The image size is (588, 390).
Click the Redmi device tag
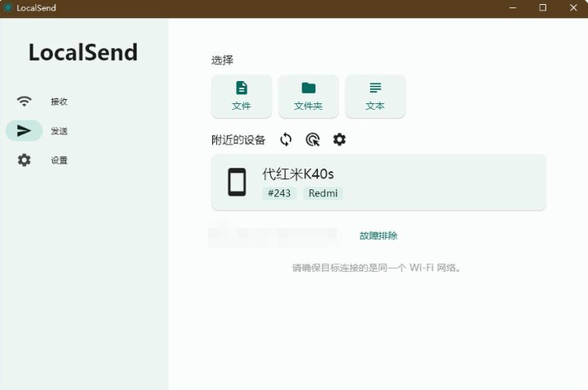tap(323, 193)
